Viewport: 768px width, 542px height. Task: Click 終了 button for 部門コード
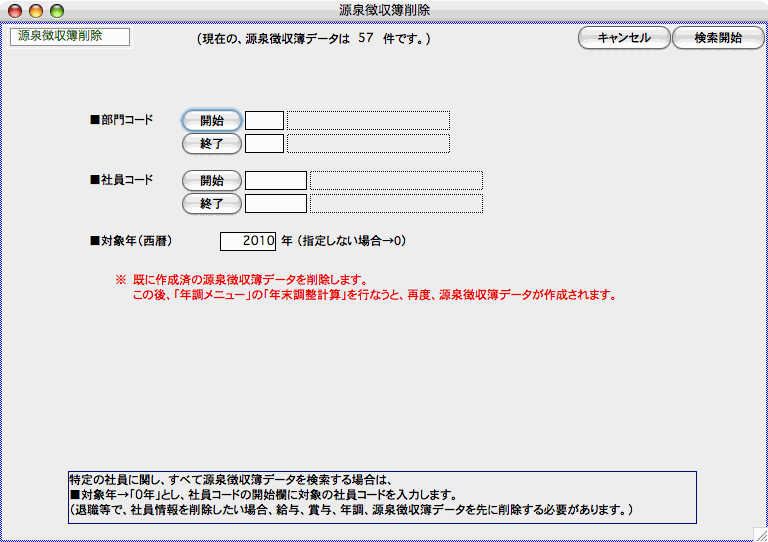point(211,143)
